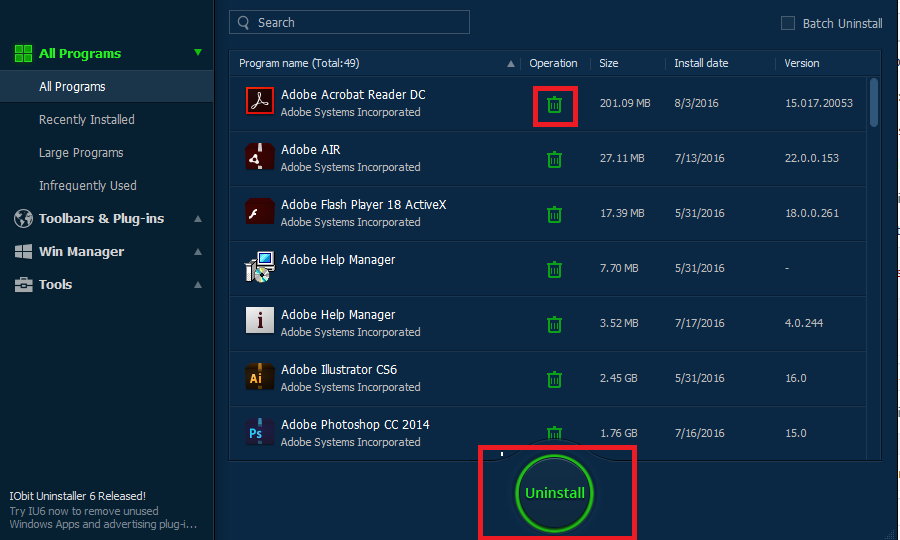Select the Adobe Flash Player program icon
Image resolution: width=900 pixels, height=540 pixels.
point(259,211)
